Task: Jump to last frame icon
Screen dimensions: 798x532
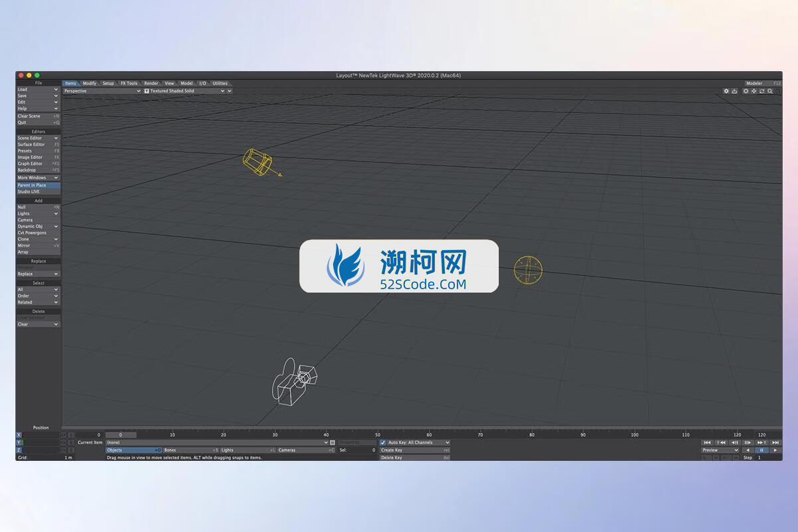Action: click(775, 442)
